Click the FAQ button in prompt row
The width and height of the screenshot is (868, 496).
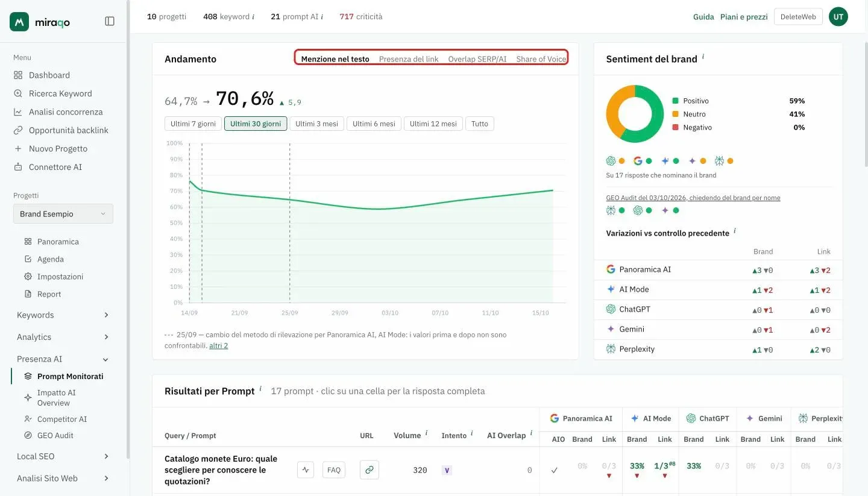[x=334, y=469]
